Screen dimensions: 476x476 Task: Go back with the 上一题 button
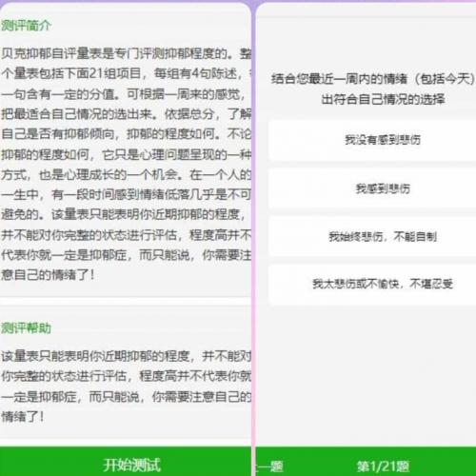(x=269, y=466)
